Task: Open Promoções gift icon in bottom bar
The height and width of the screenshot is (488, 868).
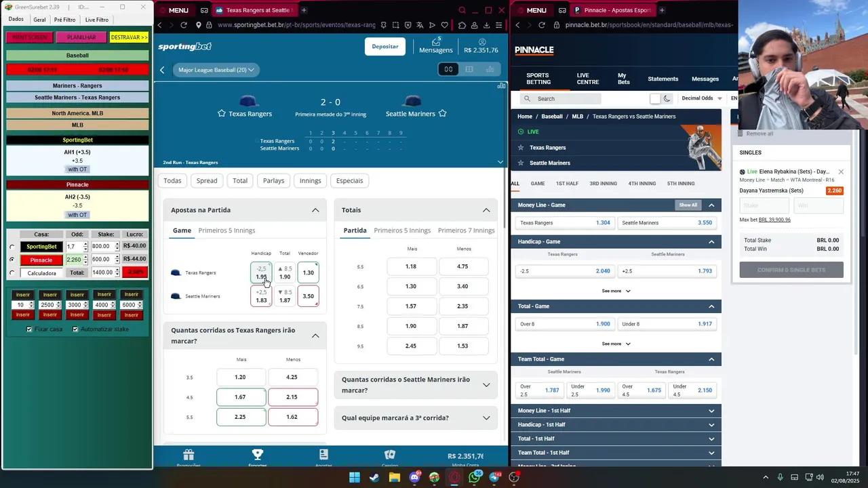Action: coord(189,455)
